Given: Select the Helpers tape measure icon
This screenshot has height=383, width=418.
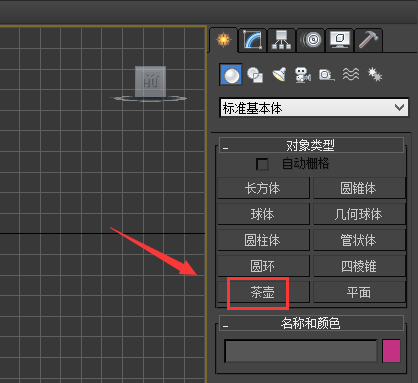Looking at the screenshot, I should pyautogui.click(x=327, y=75).
